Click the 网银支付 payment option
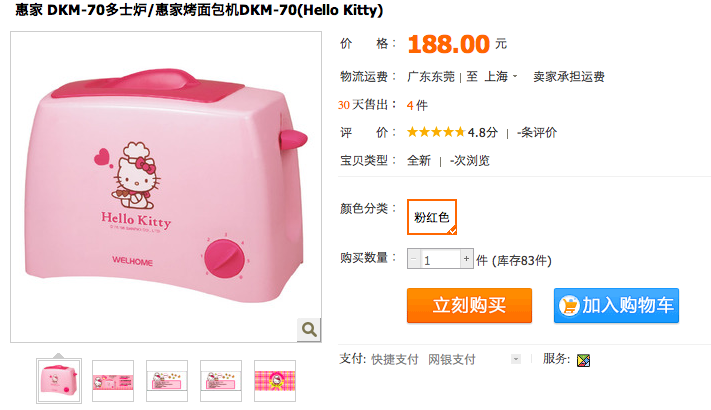The height and width of the screenshot is (410, 711). 452,360
